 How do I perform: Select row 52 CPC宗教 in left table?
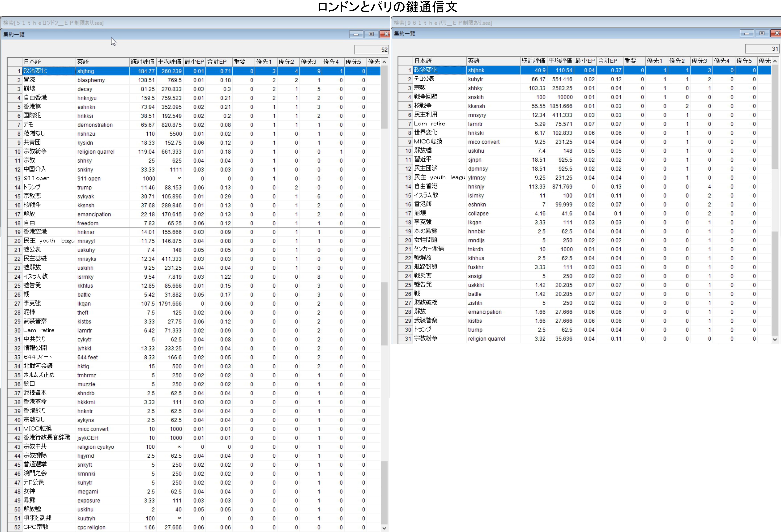click(36, 527)
